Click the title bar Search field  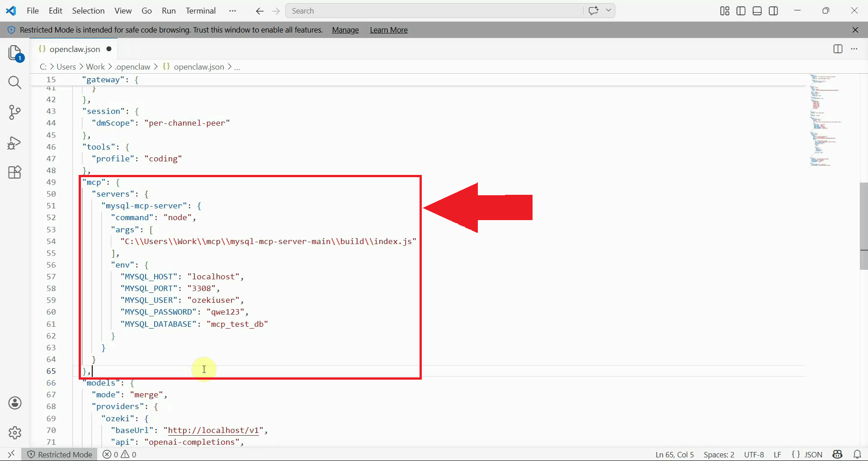point(434,11)
